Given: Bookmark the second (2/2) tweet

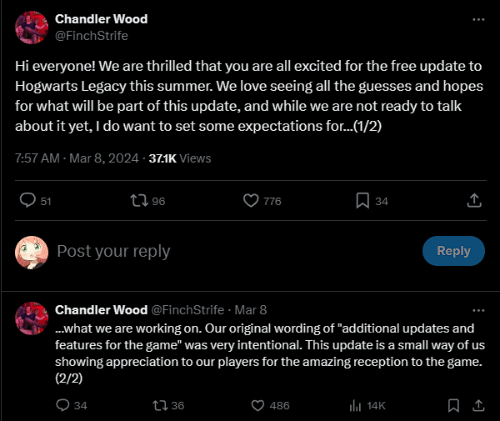Looking at the screenshot, I should (453, 405).
